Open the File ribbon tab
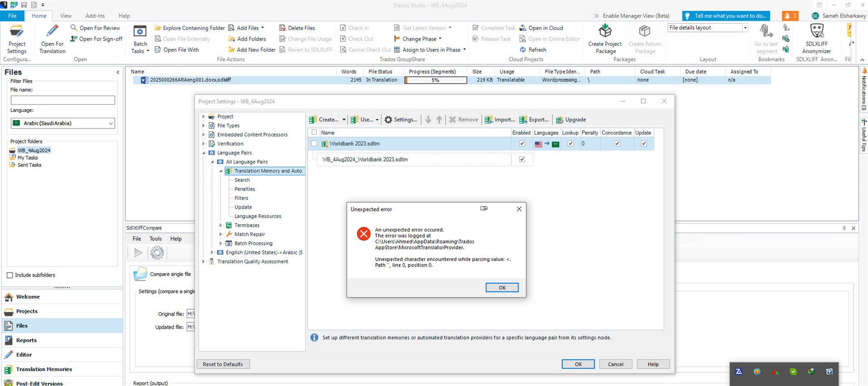Screen dimensions: 868x386 pos(12,16)
